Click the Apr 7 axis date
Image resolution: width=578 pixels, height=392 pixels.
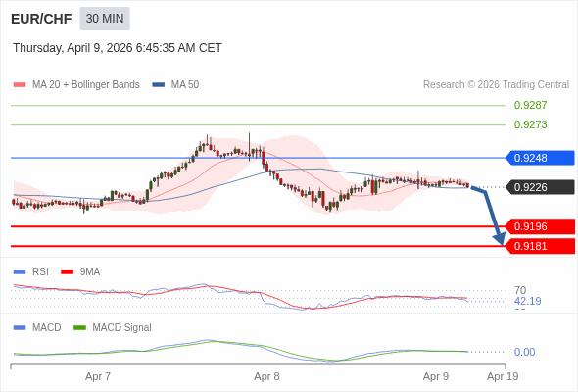[98, 377]
